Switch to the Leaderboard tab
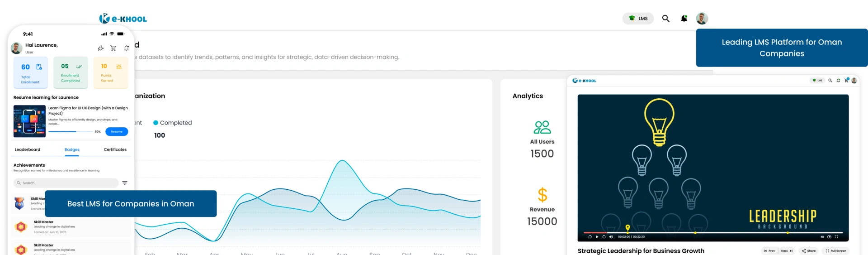The width and height of the screenshot is (868, 255). pyautogui.click(x=28, y=149)
